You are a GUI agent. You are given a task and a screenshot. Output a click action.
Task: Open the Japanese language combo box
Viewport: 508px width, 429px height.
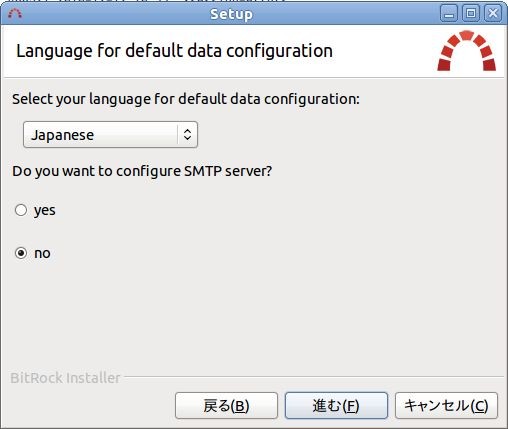click(110, 135)
